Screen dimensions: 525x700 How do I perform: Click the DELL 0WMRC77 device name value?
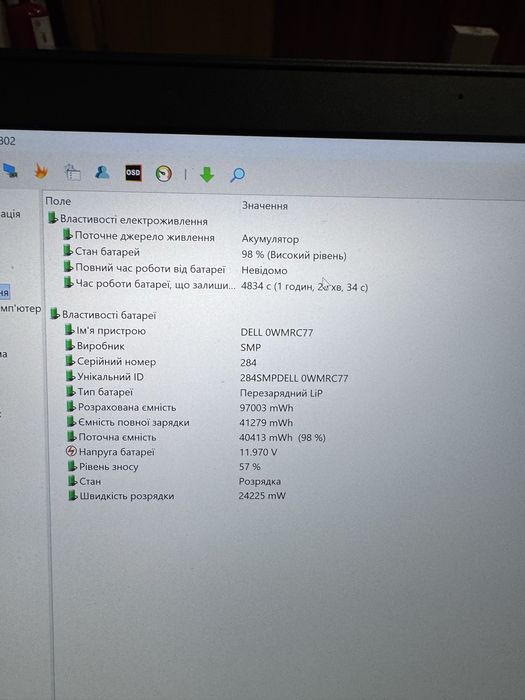point(277,333)
